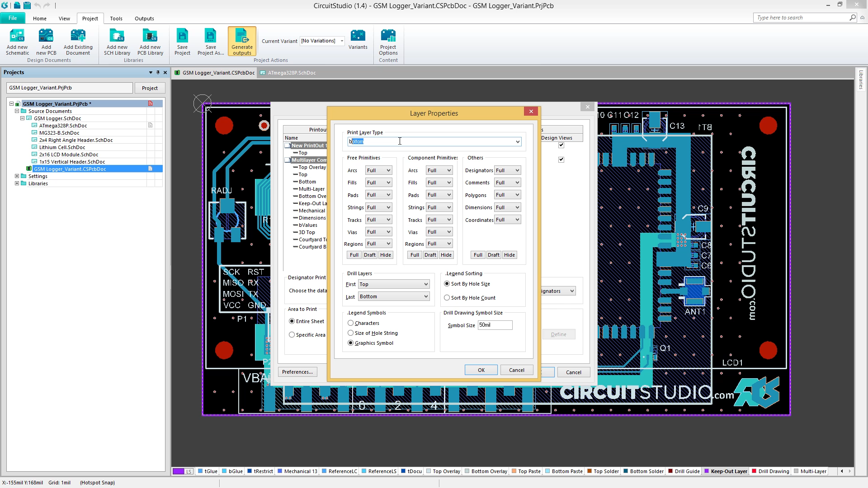This screenshot has height=488, width=868.
Task: Collapse the GSM Logger.SchDoc tree branch
Action: 22,118
